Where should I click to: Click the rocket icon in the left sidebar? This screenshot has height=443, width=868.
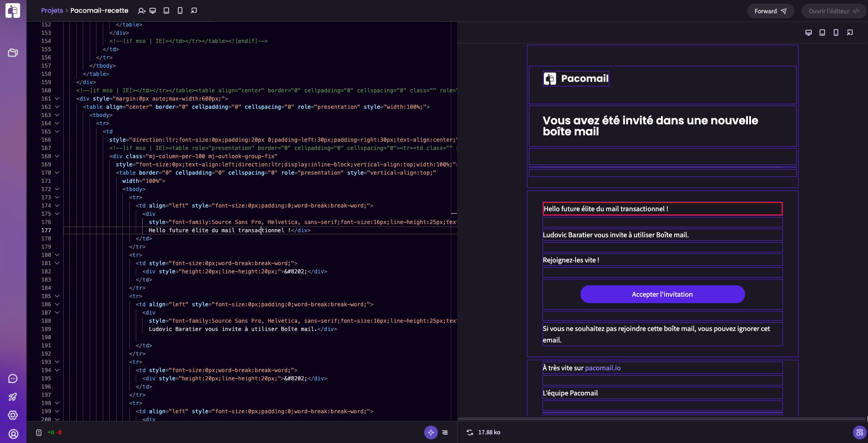coord(13,397)
